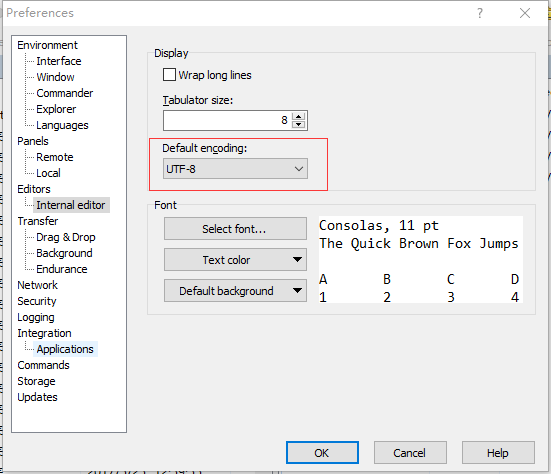Enable Wrap long lines checkbox
This screenshot has width=551, height=474.
pyautogui.click(x=169, y=75)
